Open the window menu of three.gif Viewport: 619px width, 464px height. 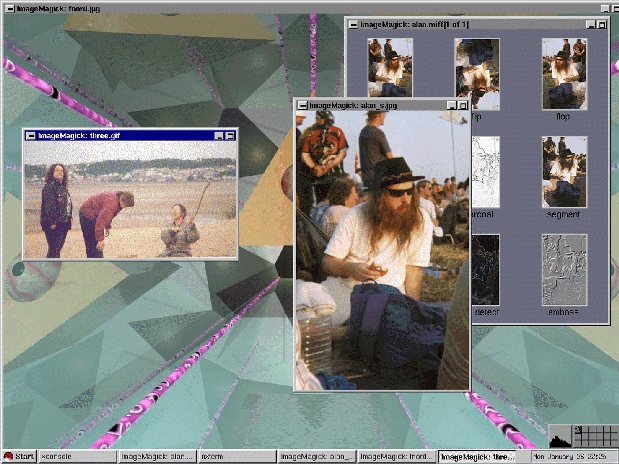pos(31,135)
